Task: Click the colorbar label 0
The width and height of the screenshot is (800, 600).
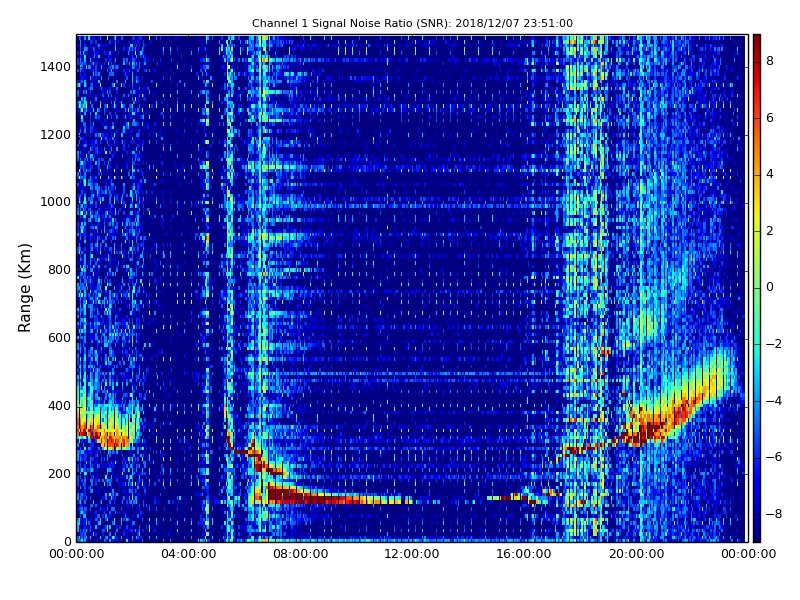Action: coord(770,287)
